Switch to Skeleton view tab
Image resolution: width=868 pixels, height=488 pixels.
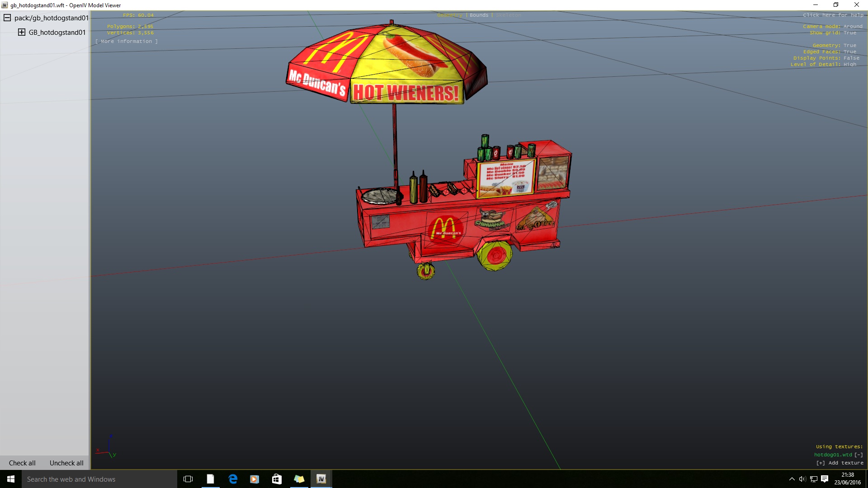(509, 15)
